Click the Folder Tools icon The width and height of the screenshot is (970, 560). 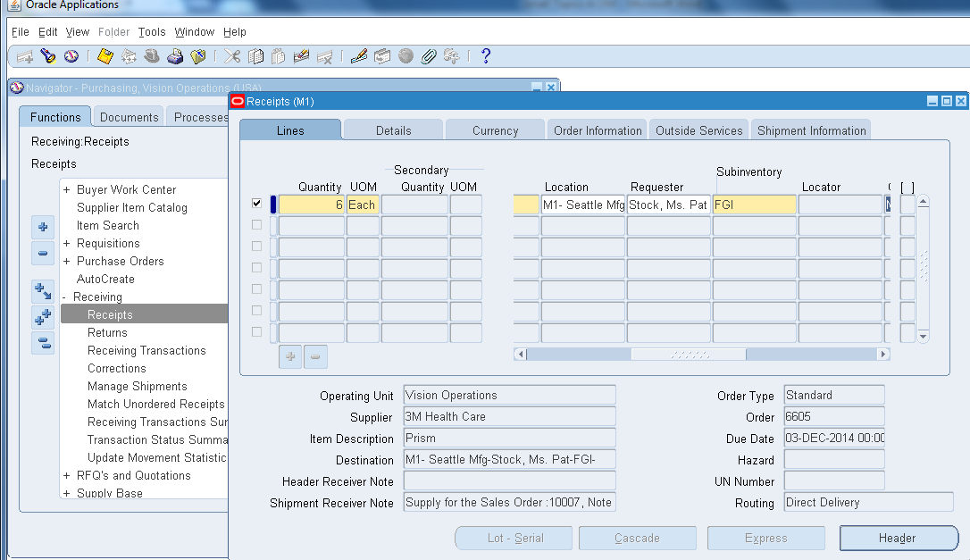[x=452, y=56]
